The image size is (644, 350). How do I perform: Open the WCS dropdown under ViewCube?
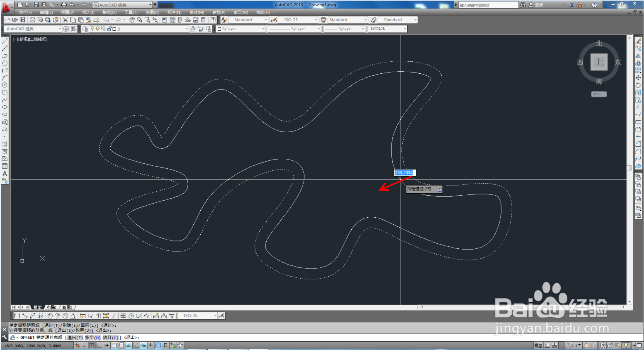599,94
